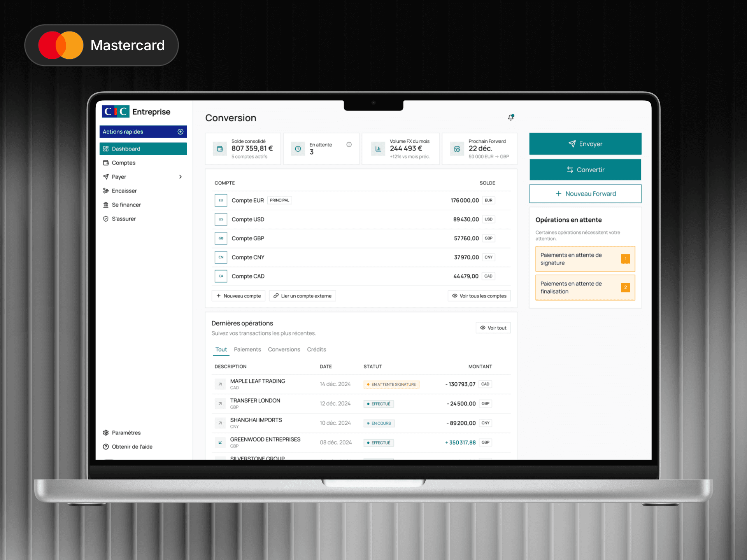Click Lier un compte externe
Viewport: 747px width, 560px height.
click(302, 296)
